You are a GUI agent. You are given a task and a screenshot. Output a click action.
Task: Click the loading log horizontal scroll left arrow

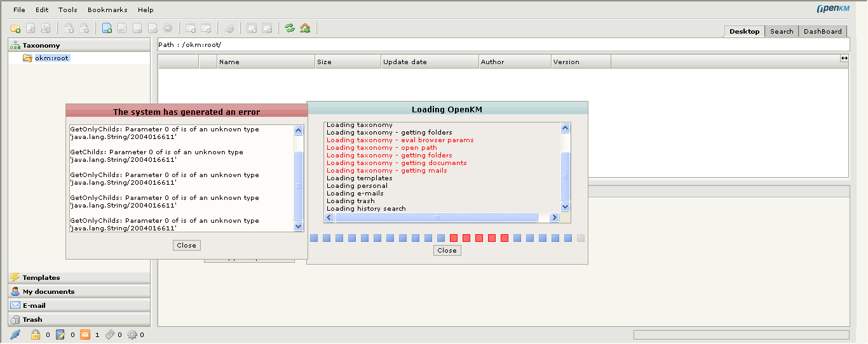click(329, 217)
